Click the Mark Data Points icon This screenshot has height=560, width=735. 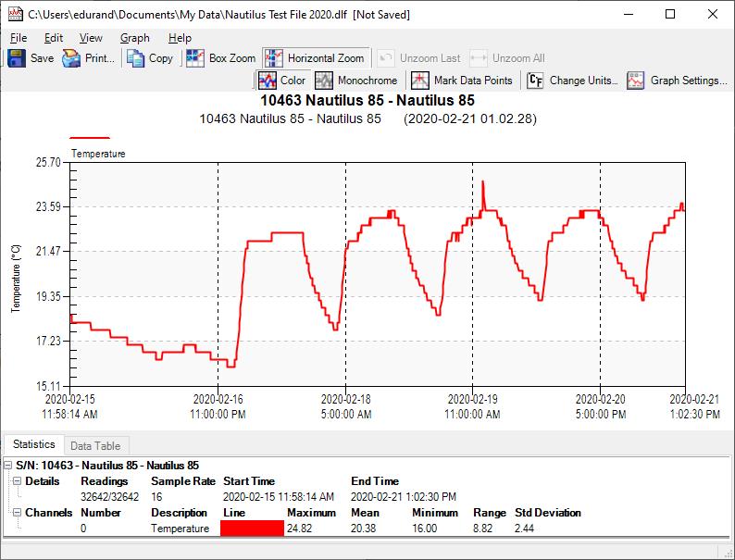coord(420,81)
